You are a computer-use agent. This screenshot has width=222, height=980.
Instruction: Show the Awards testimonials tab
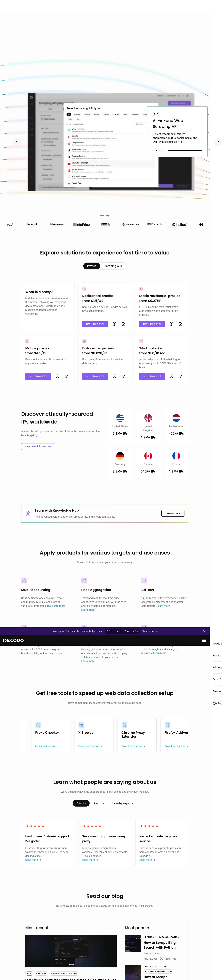click(99, 803)
